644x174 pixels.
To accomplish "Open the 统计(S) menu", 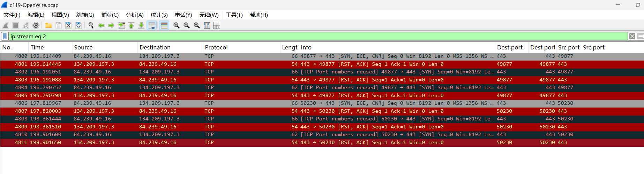I will (159, 15).
